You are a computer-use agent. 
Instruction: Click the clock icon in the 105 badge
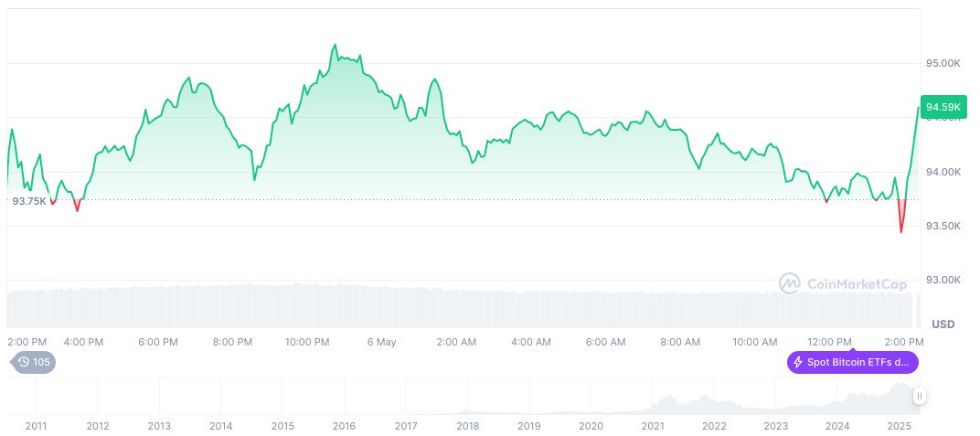(x=21, y=362)
